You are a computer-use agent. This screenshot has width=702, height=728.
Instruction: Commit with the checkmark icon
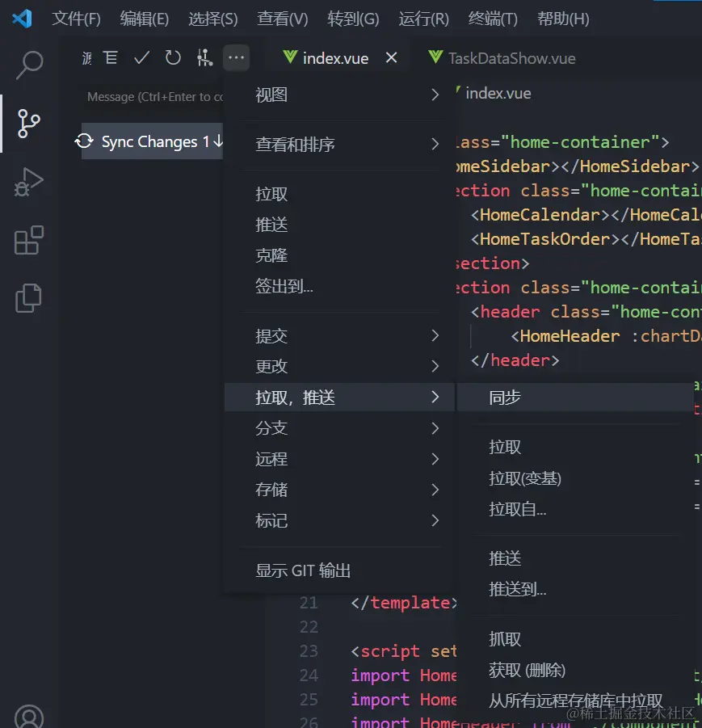[141, 58]
